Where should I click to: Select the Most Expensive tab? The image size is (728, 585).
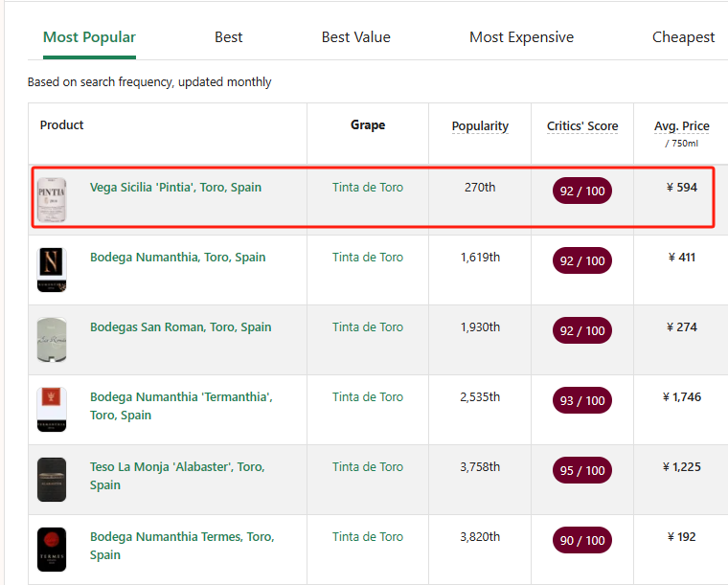pos(521,37)
